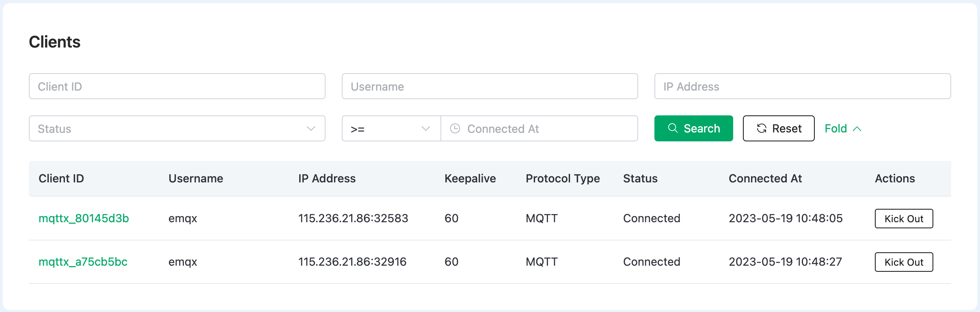Image resolution: width=980 pixels, height=312 pixels.
Task: Click the Status column header
Action: pyautogui.click(x=640, y=178)
